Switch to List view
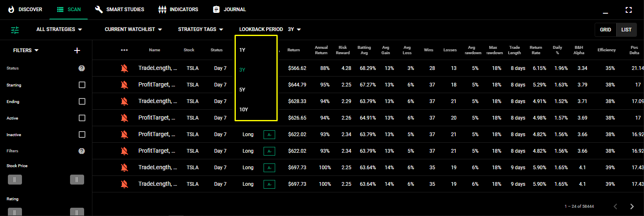 click(x=626, y=30)
